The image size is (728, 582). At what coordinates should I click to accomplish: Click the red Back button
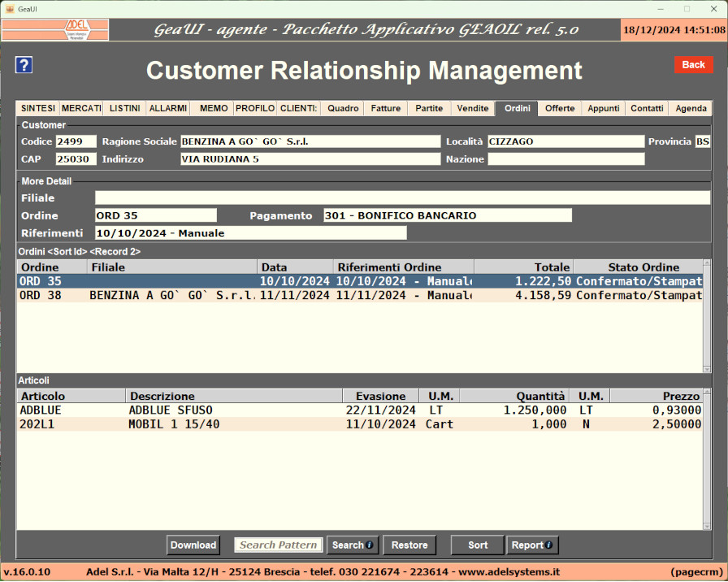[693, 65]
